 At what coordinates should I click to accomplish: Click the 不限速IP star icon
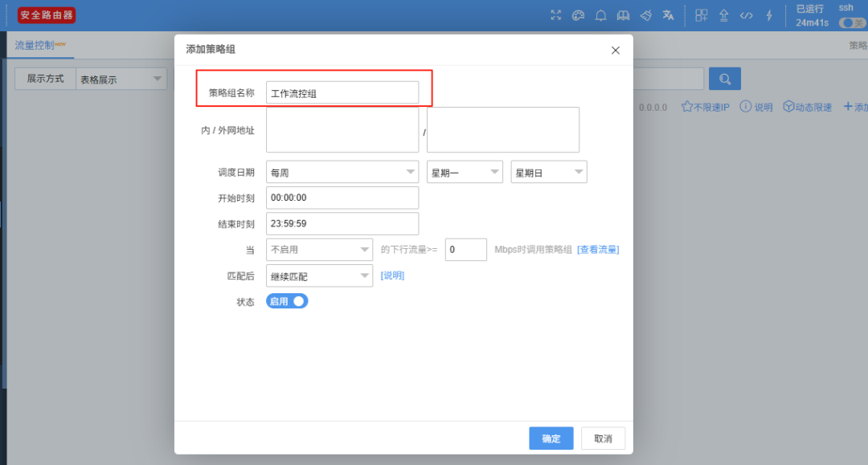(x=687, y=107)
